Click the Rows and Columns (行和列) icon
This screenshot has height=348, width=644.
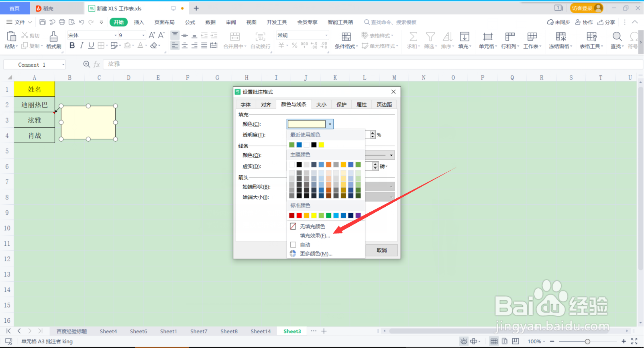(x=510, y=37)
